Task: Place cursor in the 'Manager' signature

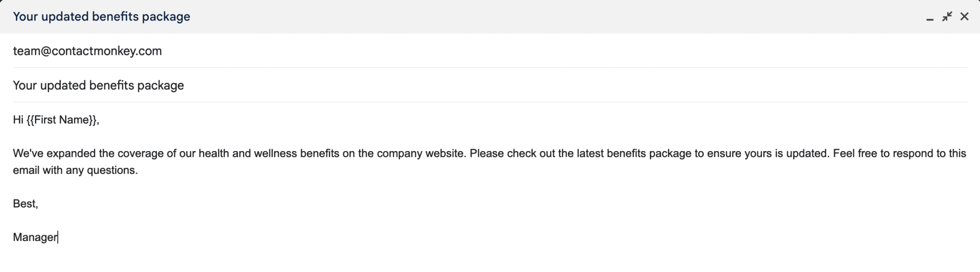Action: coord(35,238)
